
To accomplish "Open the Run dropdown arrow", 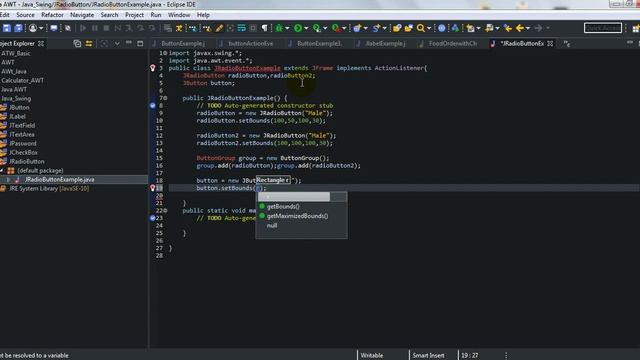I will [x=306, y=28].
